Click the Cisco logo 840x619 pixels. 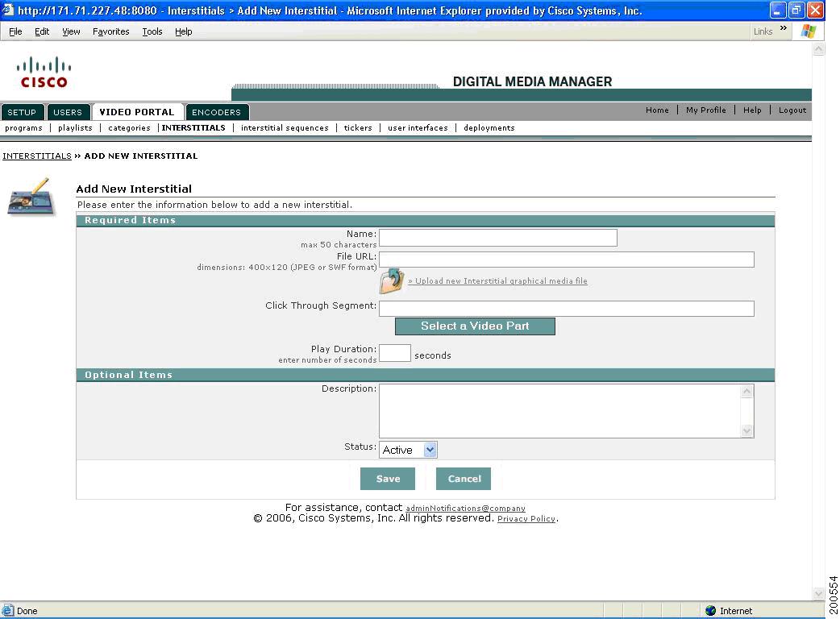44,73
